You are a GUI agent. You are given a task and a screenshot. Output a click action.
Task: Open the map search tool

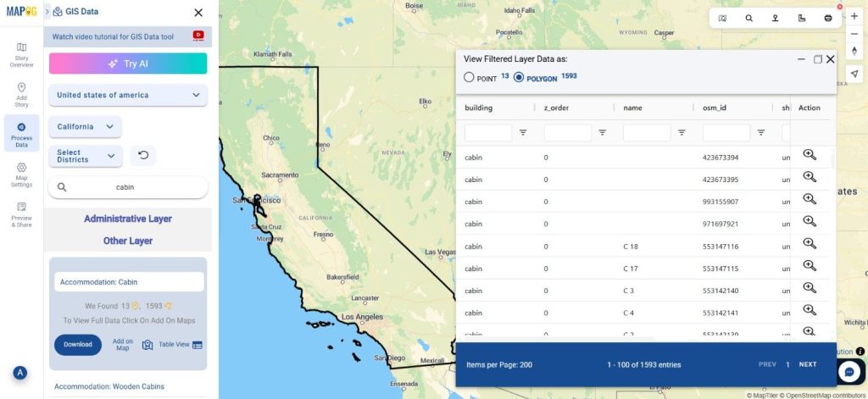[x=749, y=18]
